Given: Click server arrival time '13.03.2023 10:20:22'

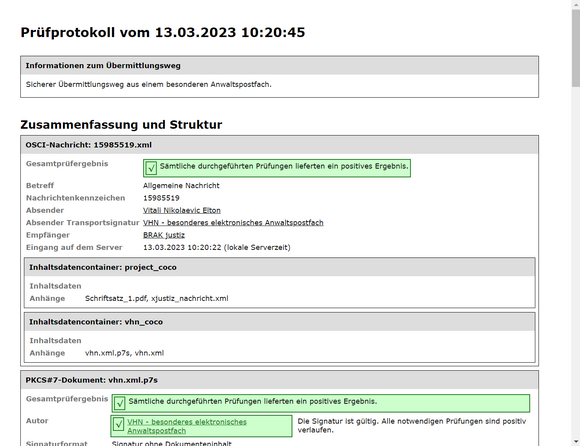Looking at the screenshot, I should click(182, 247).
